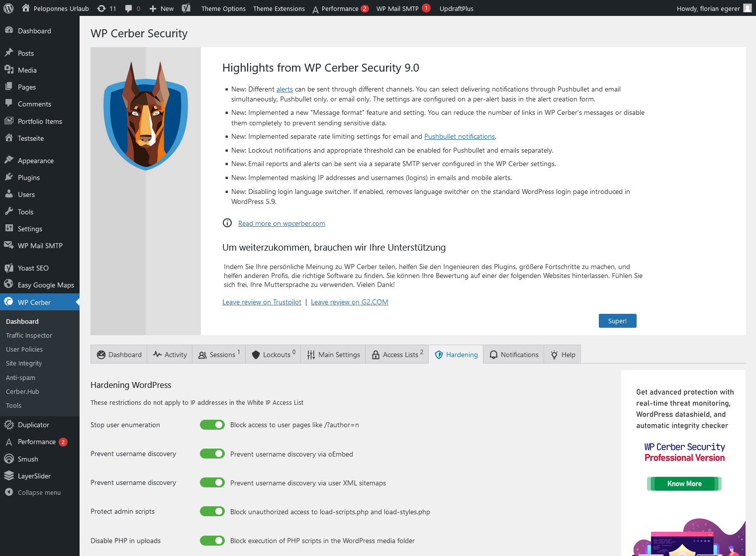Open Performance menu in admin bar
Image resolution: width=756 pixels, height=556 pixels.
pyautogui.click(x=340, y=8)
